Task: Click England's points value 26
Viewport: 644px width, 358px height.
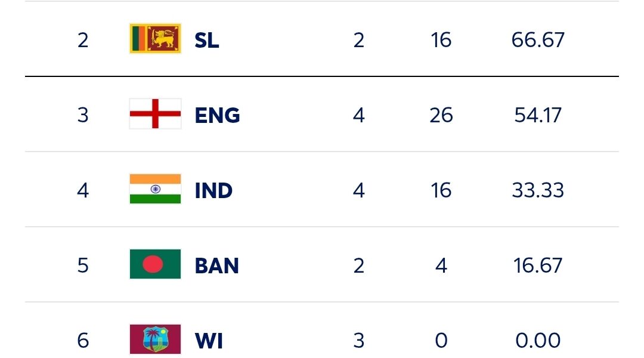Action: pos(441,116)
